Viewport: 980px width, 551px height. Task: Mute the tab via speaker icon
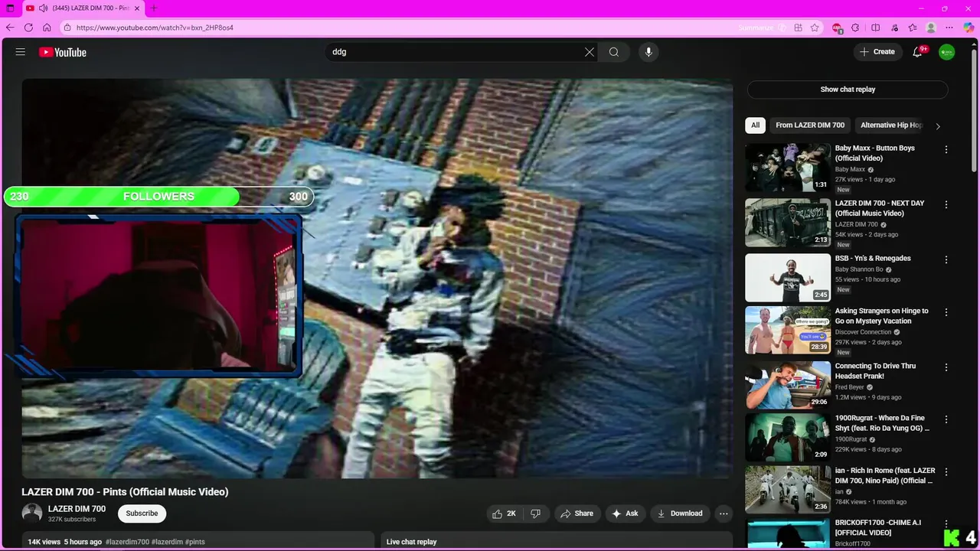(43, 8)
